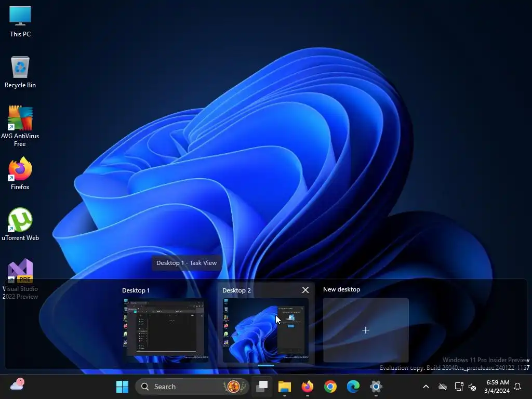Switch to Desktop 1 thumbnail
This screenshot has width=532, height=399.
165,330
